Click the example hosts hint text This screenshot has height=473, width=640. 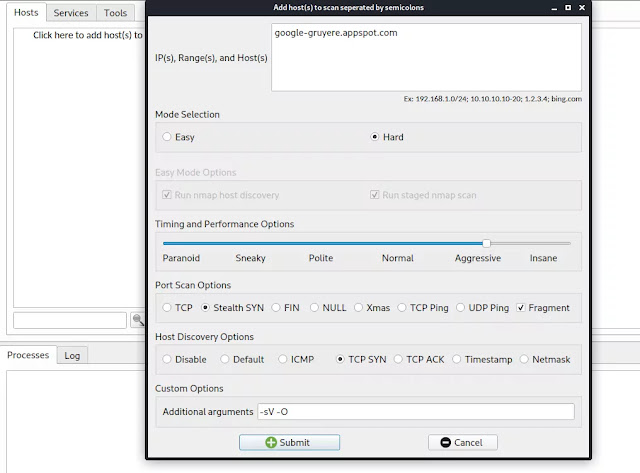click(493, 99)
